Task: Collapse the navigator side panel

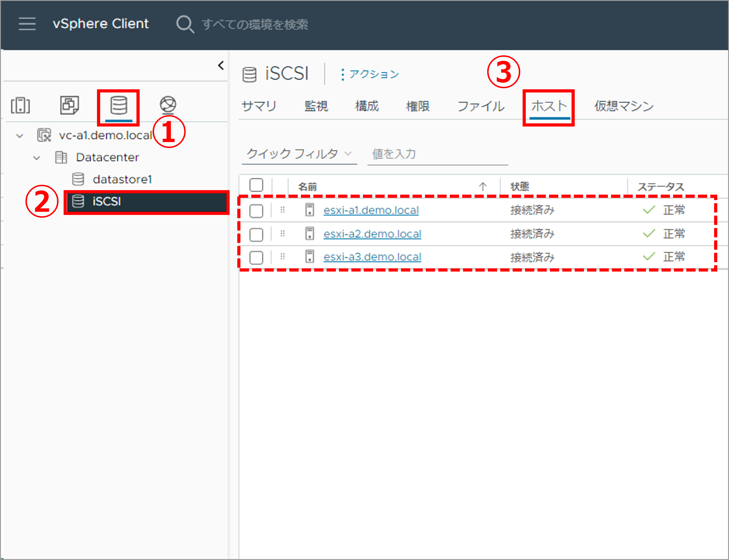Action: tap(221, 65)
